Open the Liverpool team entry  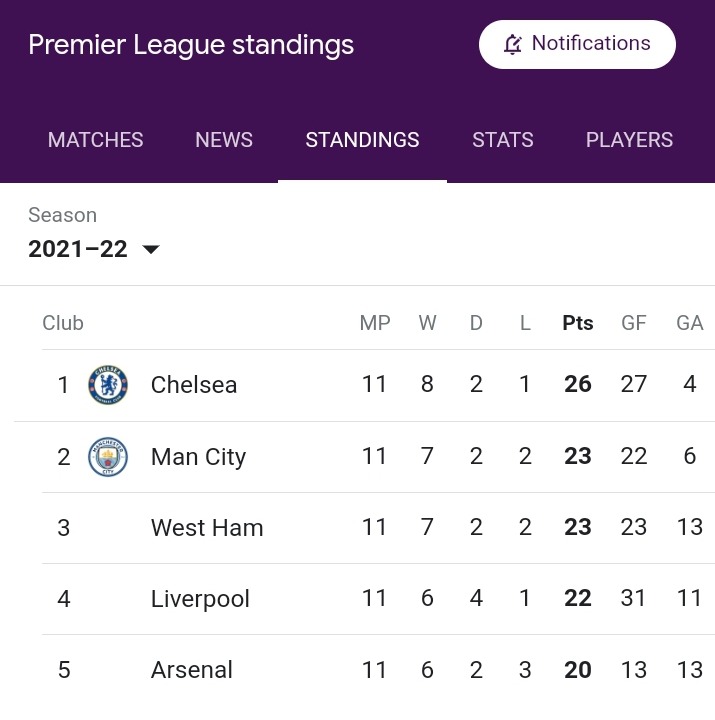coord(378,599)
